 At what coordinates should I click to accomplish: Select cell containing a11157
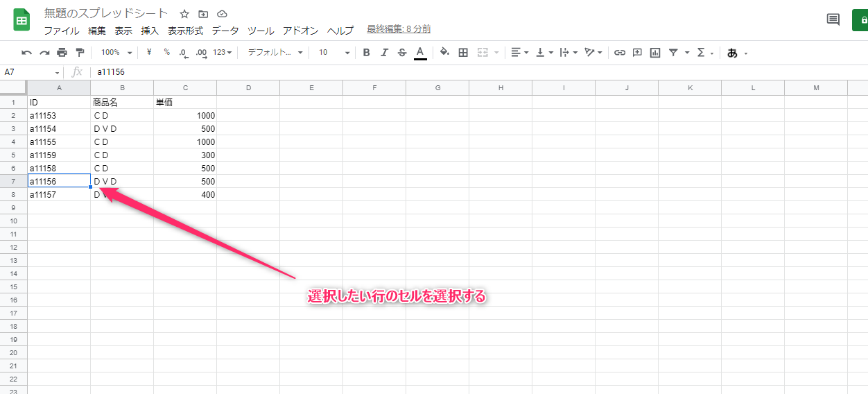(x=59, y=195)
